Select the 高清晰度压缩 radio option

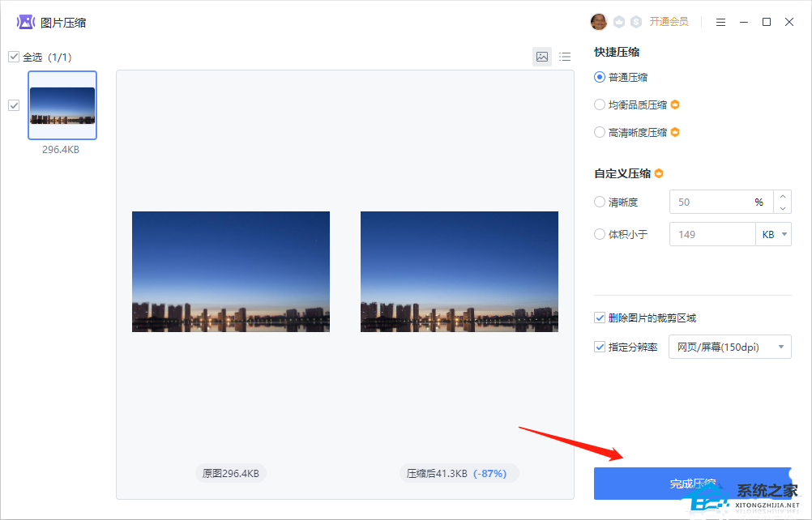pyautogui.click(x=600, y=132)
